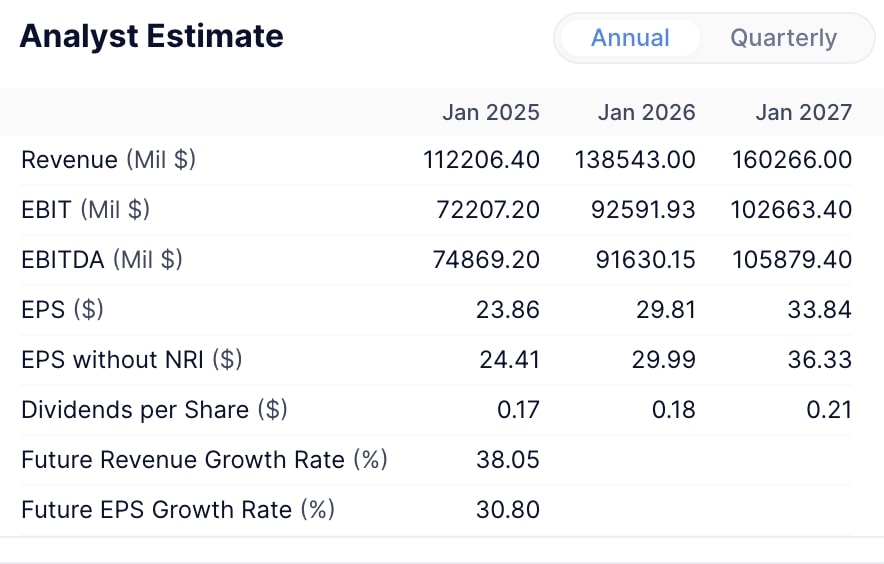
Task: Click the Future Revenue Growth Rate label
Action: (x=203, y=460)
